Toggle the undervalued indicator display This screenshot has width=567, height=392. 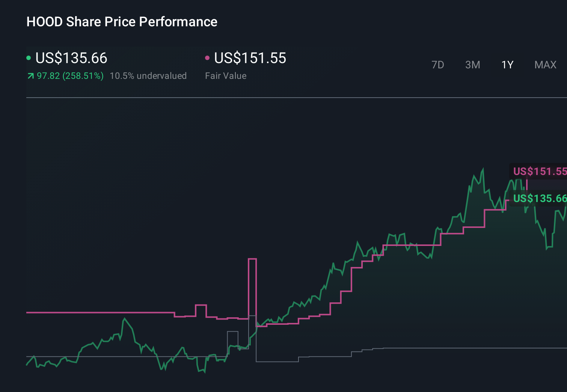[x=148, y=75]
